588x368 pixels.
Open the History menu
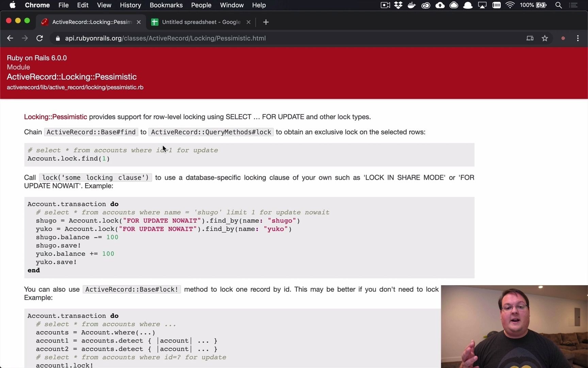tap(130, 5)
